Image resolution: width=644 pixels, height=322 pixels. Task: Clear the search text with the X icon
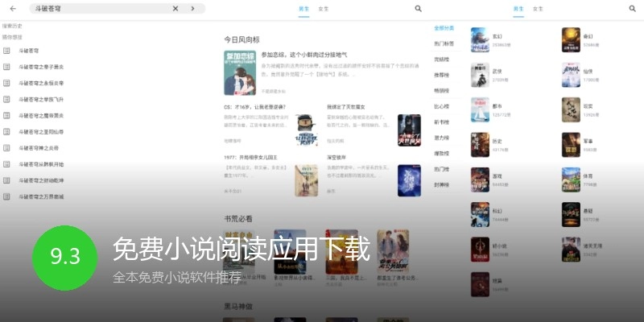pos(175,9)
